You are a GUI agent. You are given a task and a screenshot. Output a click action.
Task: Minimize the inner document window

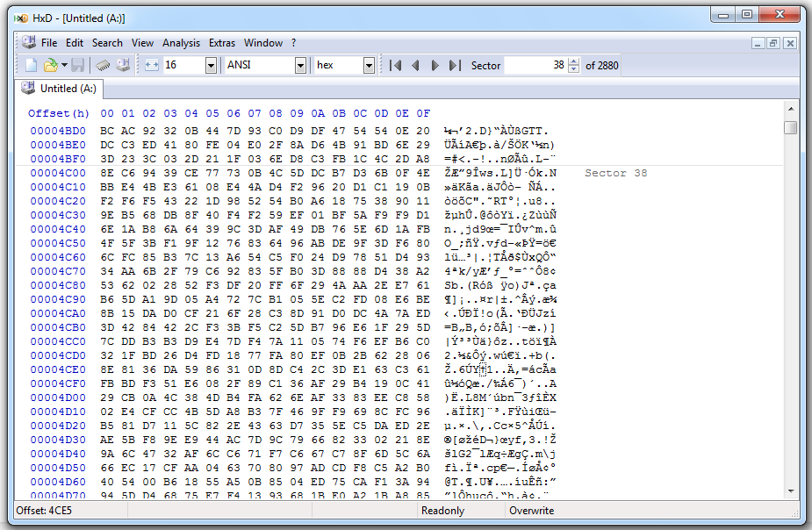[x=758, y=44]
